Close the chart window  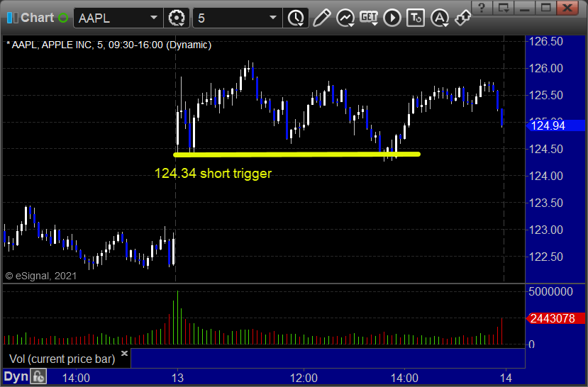pos(567,8)
